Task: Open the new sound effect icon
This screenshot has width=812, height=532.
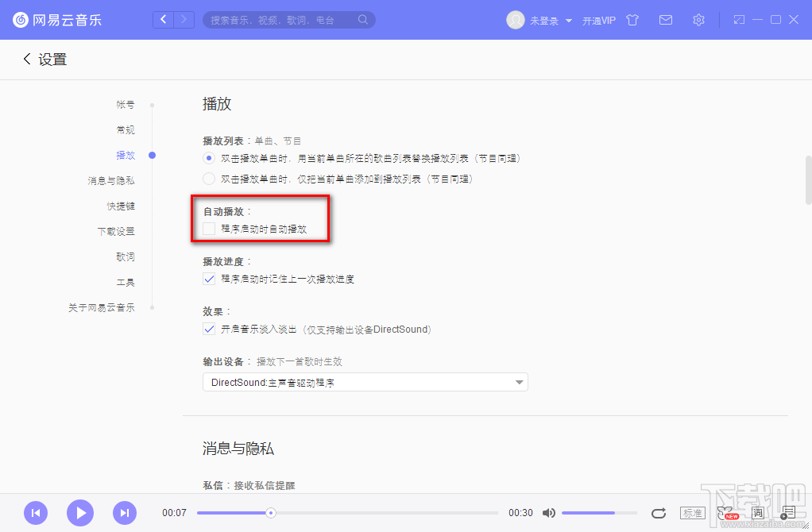Action: click(725, 512)
